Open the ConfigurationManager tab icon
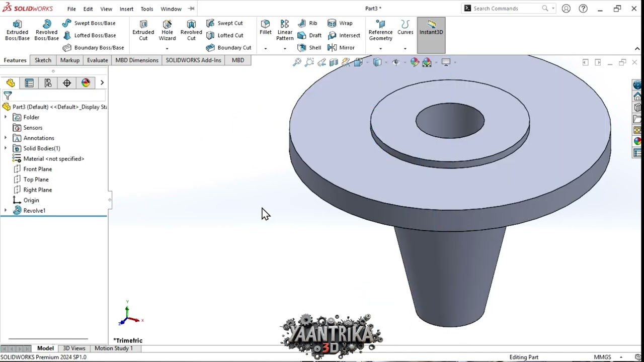Image resolution: width=644 pixels, height=362 pixels. pyautogui.click(x=48, y=83)
